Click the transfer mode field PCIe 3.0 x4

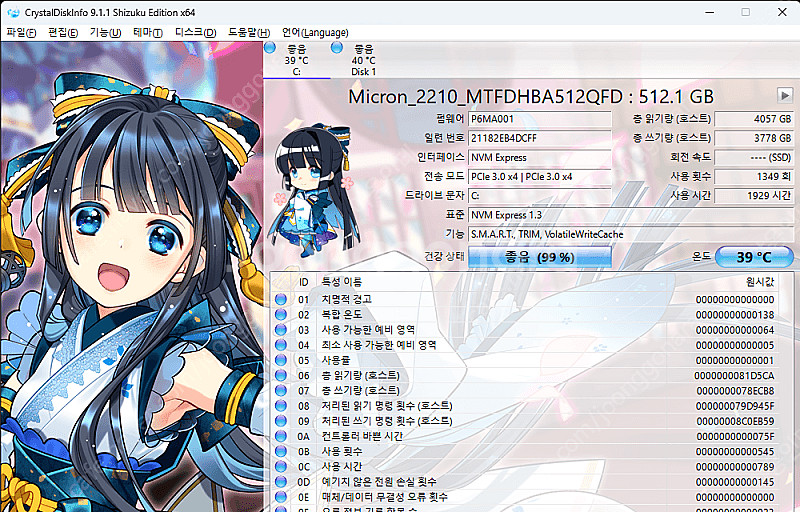(x=540, y=176)
